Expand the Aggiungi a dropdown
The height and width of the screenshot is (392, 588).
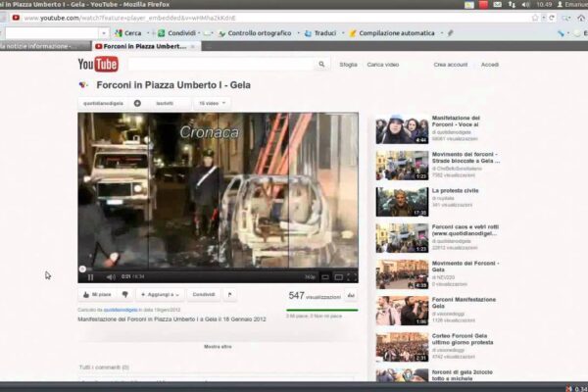click(161, 294)
